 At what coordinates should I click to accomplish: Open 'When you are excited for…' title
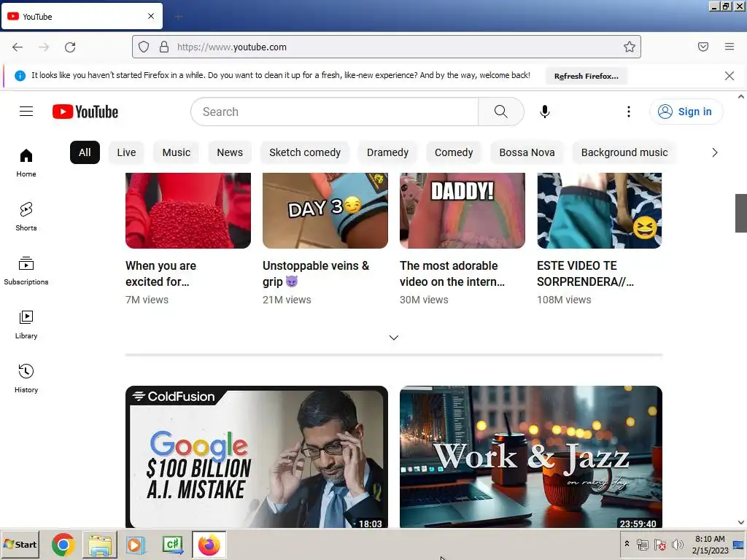point(161,273)
